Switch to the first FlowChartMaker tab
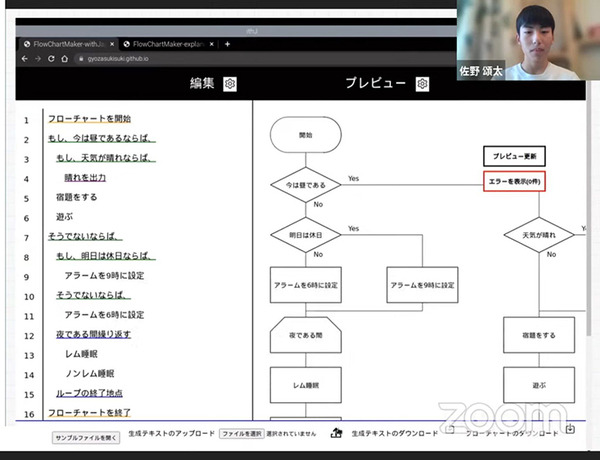600x460 pixels. [x=65, y=44]
